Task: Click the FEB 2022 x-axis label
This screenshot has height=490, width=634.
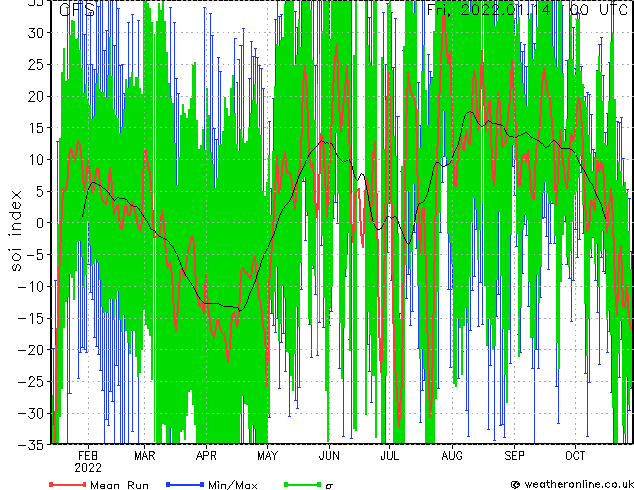Action: tap(88, 462)
